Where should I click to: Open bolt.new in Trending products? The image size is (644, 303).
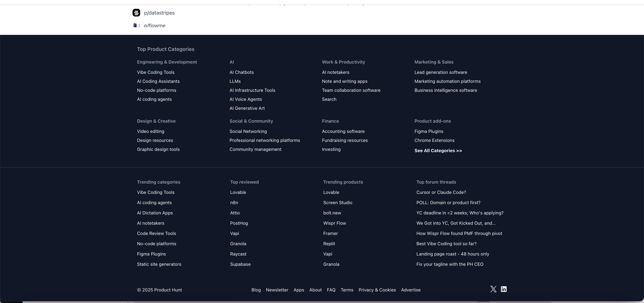coord(332,213)
